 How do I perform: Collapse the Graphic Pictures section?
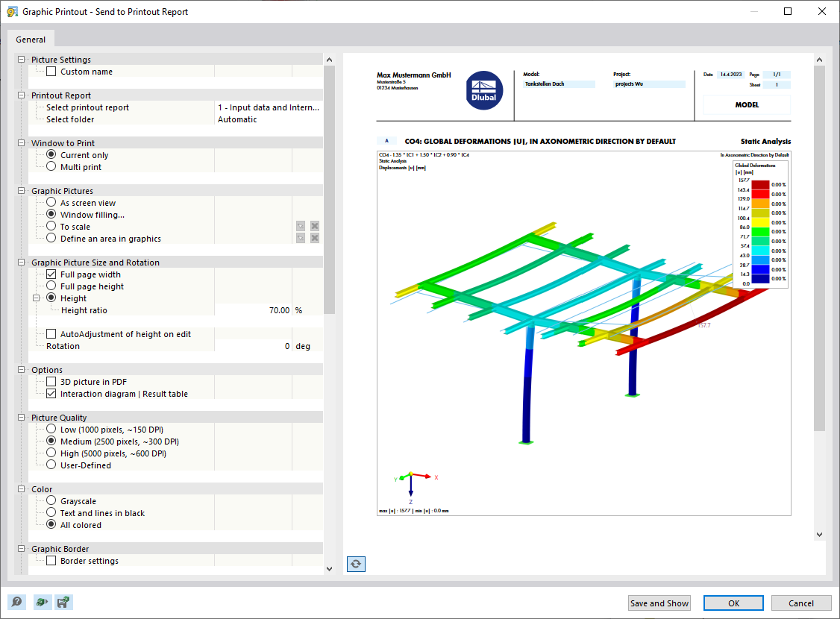pos(22,191)
